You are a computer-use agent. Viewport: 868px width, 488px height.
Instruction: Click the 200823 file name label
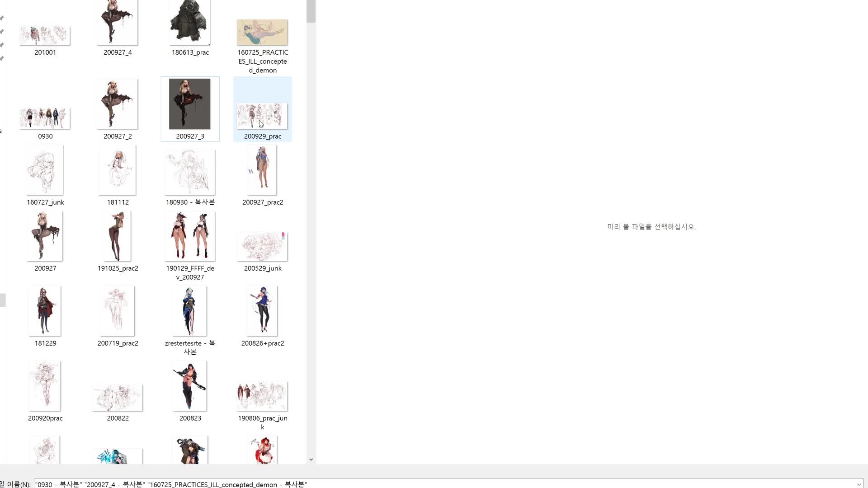[x=190, y=418]
